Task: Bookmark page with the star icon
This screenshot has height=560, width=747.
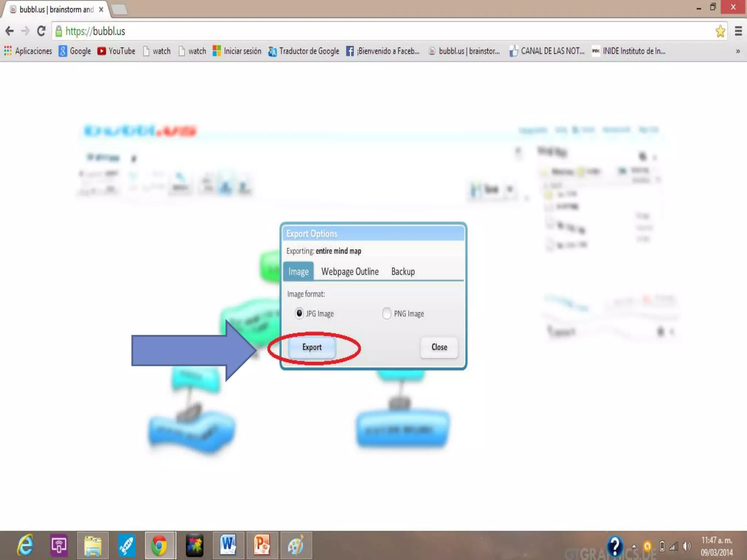Action: pyautogui.click(x=720, y=31)
